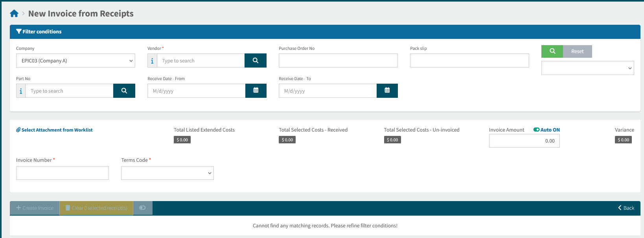Open Select Attachment from Worklist link
The image size is (644, 238).
tap(54, 130)
